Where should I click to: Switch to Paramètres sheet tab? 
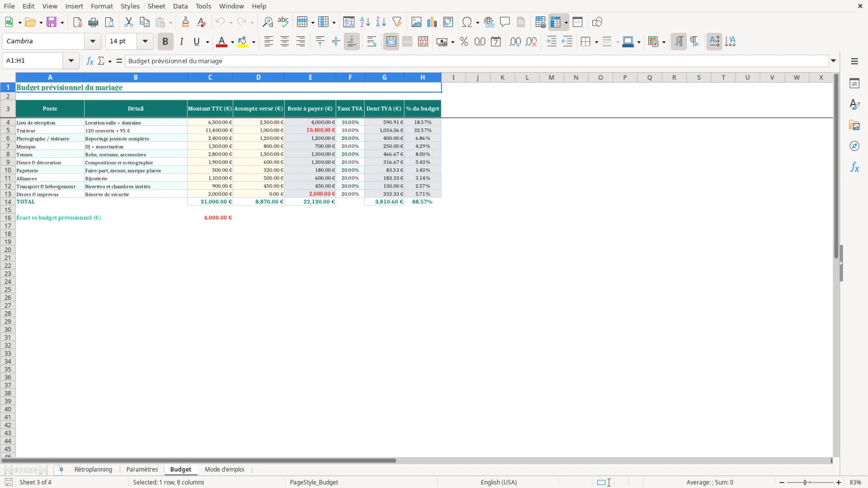click(x=142, y=470)
